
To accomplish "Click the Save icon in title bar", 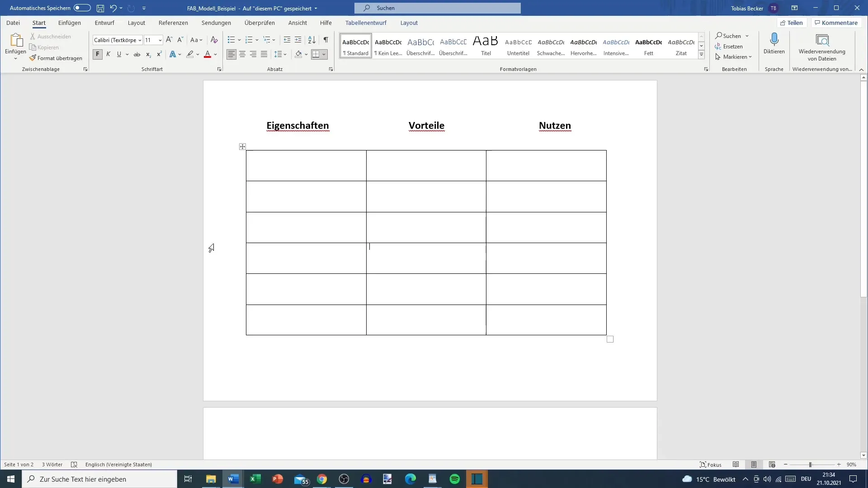I will (x=100, y=8).
